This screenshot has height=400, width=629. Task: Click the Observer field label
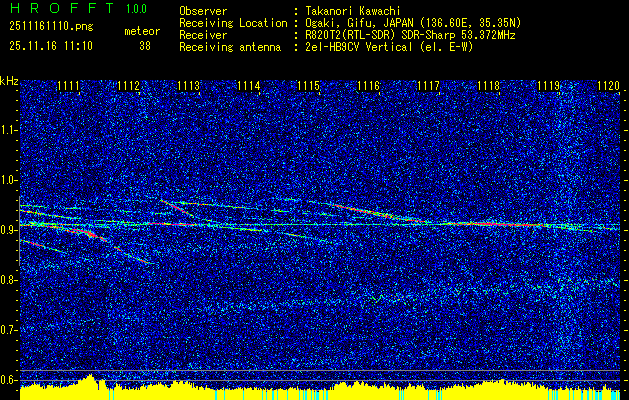pos(203,11)
